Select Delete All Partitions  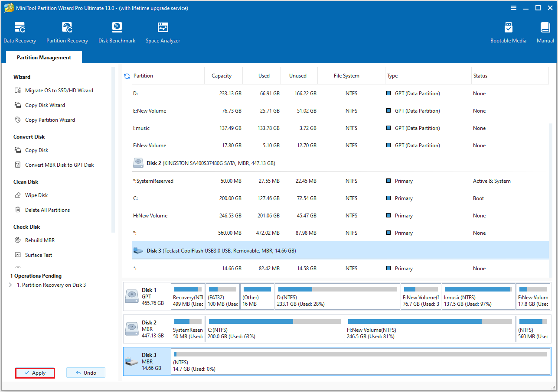click(x=42, y=210)
